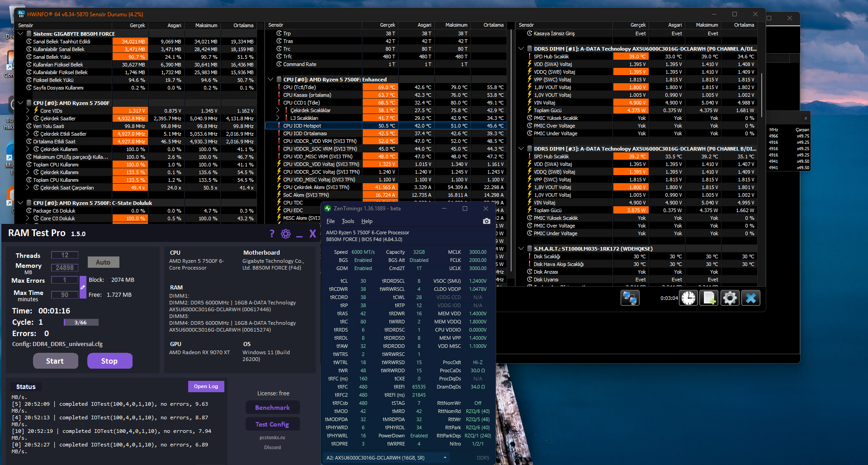Open RAM Test Pro settings gear
This screenshot has width=868, height=465.
click(x=285, y=233)
